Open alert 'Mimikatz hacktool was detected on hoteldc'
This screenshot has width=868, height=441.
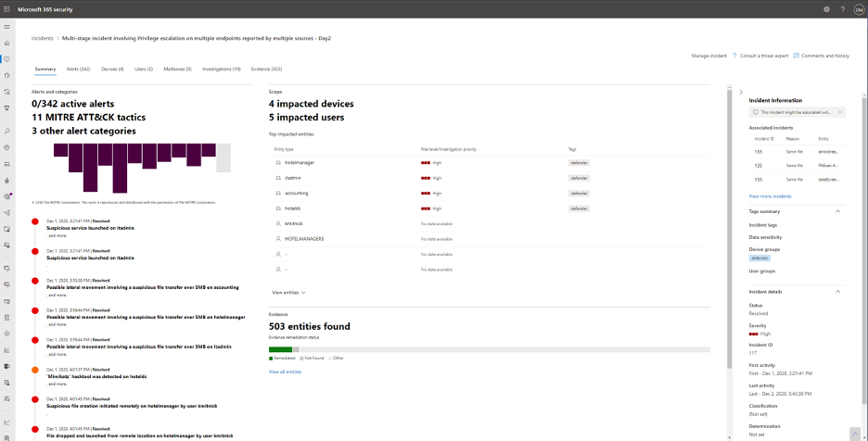(x=96, y=376)
